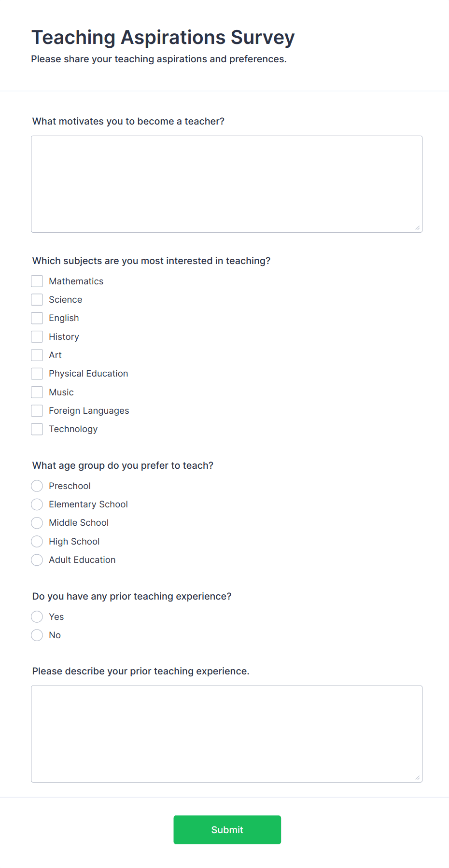Click the Teaching Aspirations Survey title
This screenshot has height=868, width=449.
coord(163,37)
